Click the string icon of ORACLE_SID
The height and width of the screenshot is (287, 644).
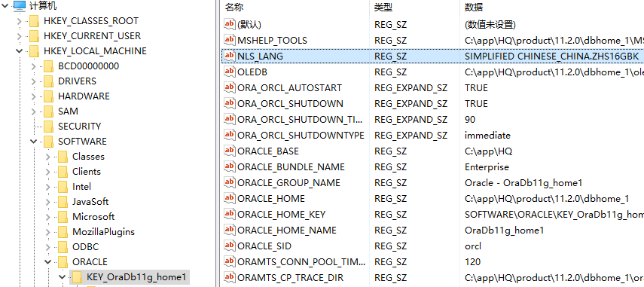point(230,246)
